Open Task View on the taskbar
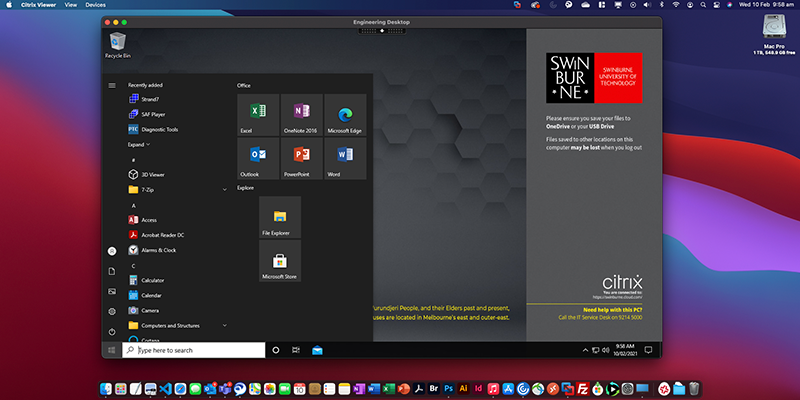 pos(296,350)
